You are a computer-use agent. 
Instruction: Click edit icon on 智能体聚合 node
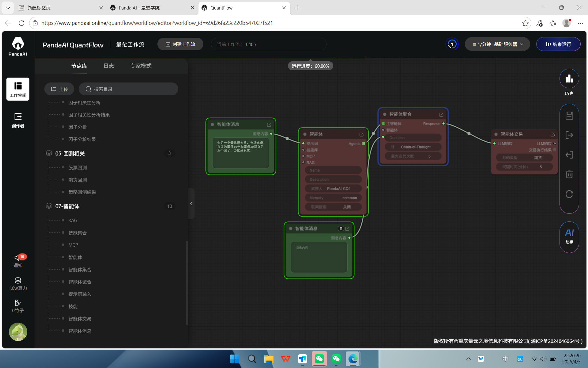pyautogui.click(x=441, y=114)
